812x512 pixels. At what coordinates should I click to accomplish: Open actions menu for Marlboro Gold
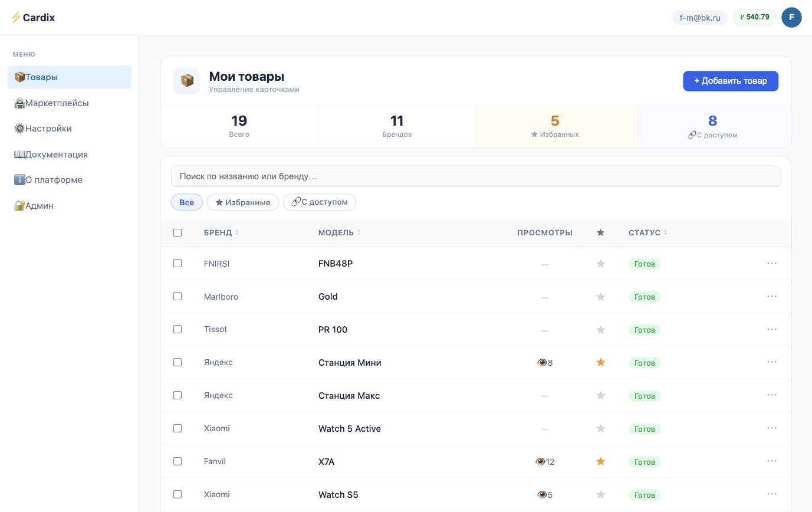click(772, 296)
